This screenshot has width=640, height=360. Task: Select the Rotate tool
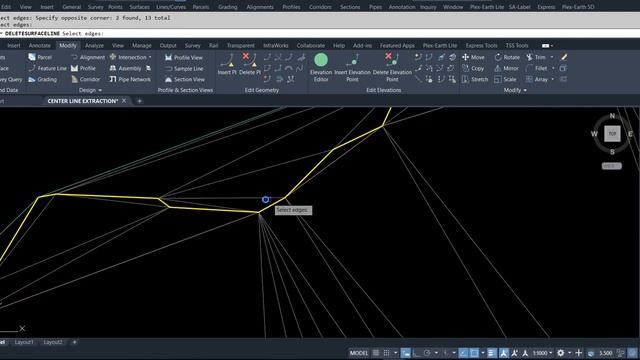tap(507, 57)
